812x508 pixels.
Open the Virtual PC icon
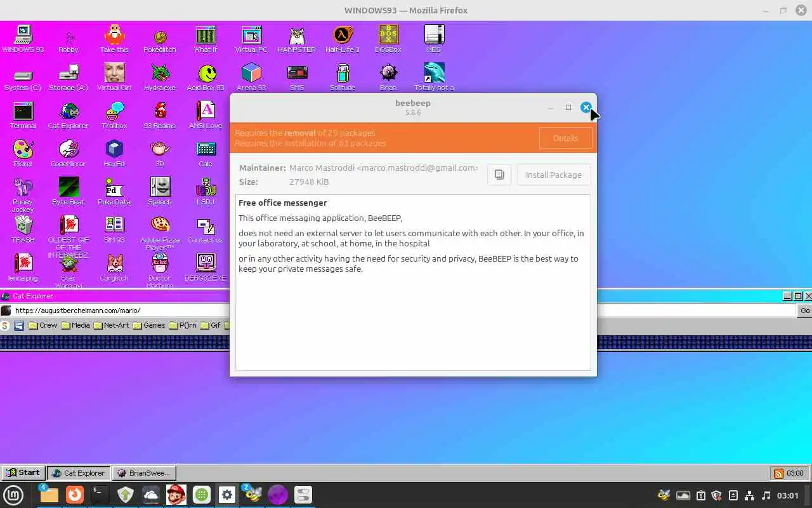coord(251,39)
